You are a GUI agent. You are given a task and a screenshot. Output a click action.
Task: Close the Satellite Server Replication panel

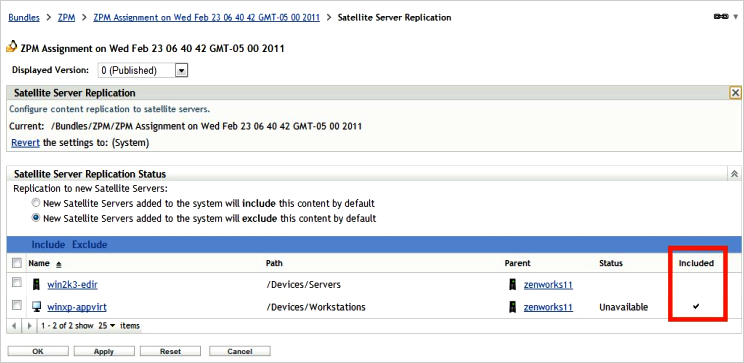pos(735,93)
